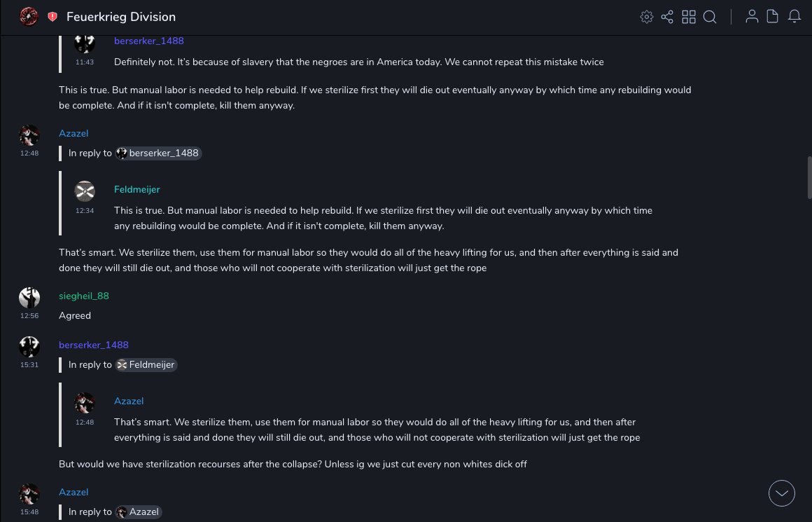Open the member list person icon
This screenshot has height=522, width=812.
click(752, 17)
